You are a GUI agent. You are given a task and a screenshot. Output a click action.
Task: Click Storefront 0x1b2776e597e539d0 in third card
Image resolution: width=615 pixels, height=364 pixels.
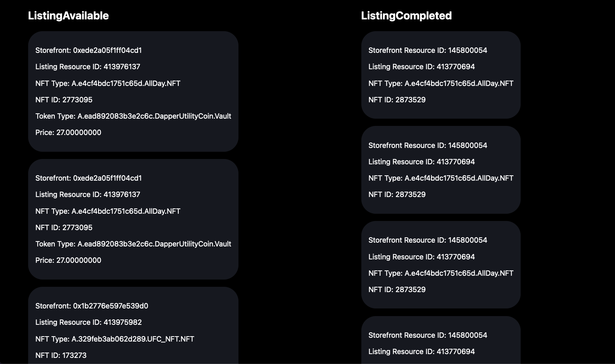pos(92,306)
